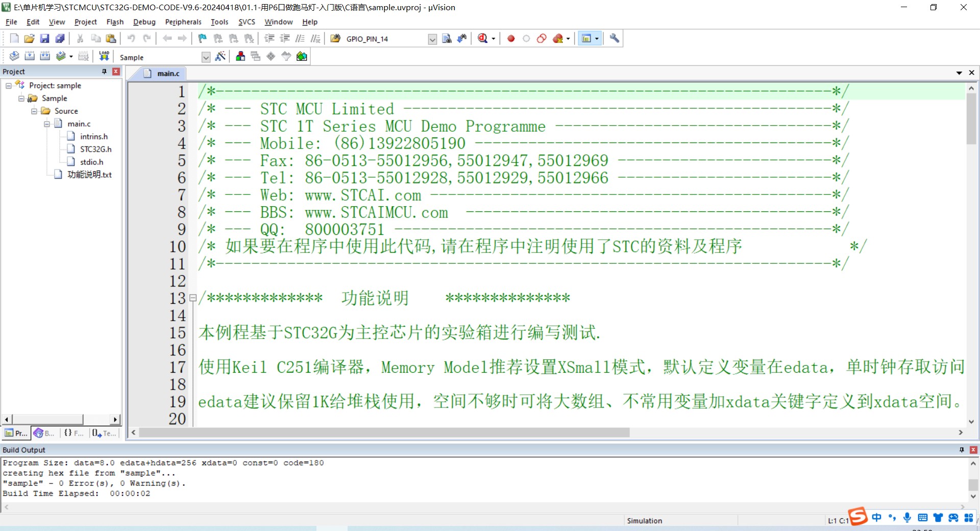Unindent selected lines icon

pos(285,38)
